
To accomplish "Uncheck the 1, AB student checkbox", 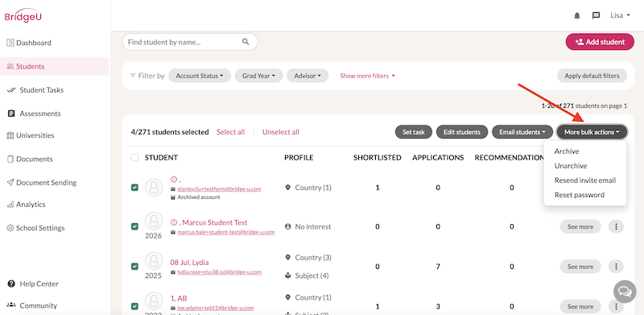I will pos(134,306).
